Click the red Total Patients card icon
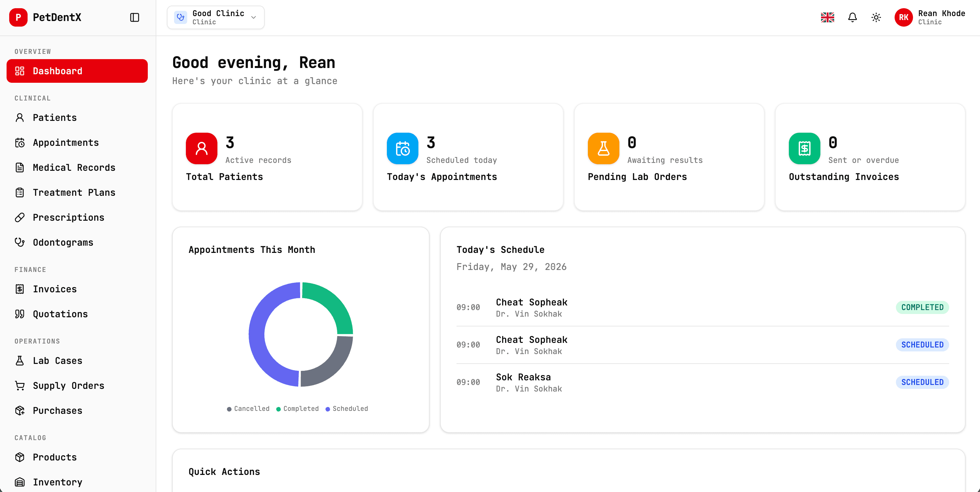Viewport: 980px width, 492px height. point(202,148)
